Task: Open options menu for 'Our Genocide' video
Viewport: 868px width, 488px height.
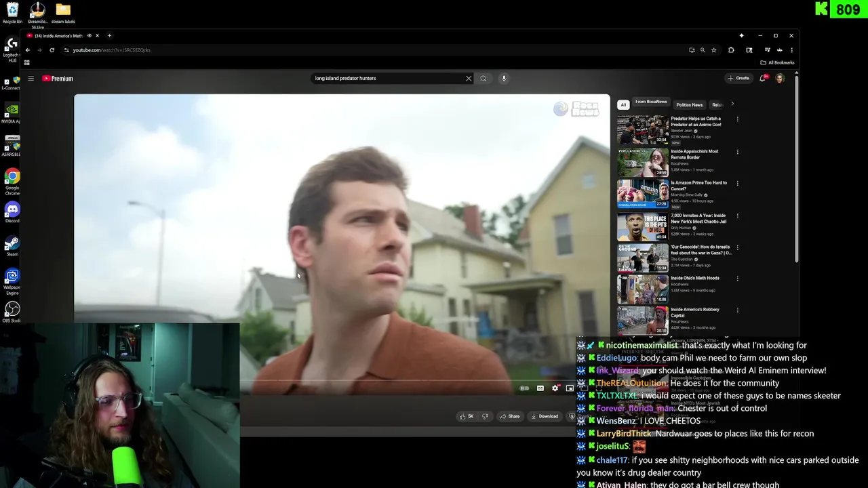Action: (737, 248)
